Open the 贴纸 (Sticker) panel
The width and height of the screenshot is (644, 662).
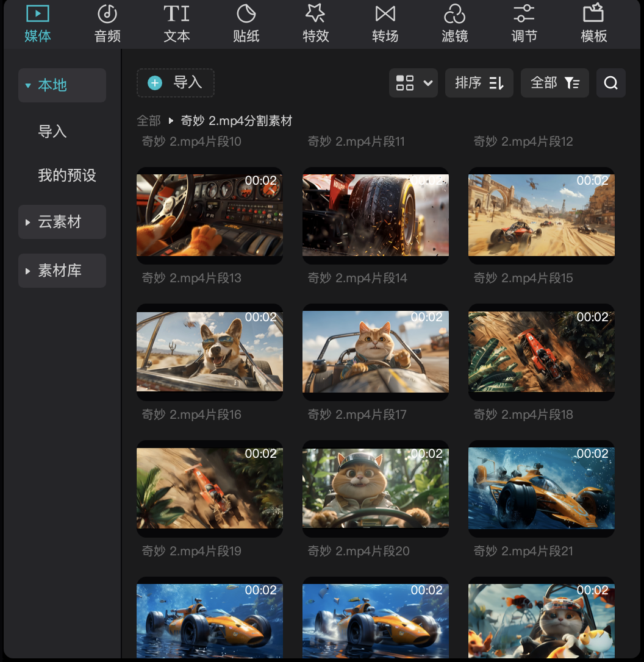(x=246, y=23)
